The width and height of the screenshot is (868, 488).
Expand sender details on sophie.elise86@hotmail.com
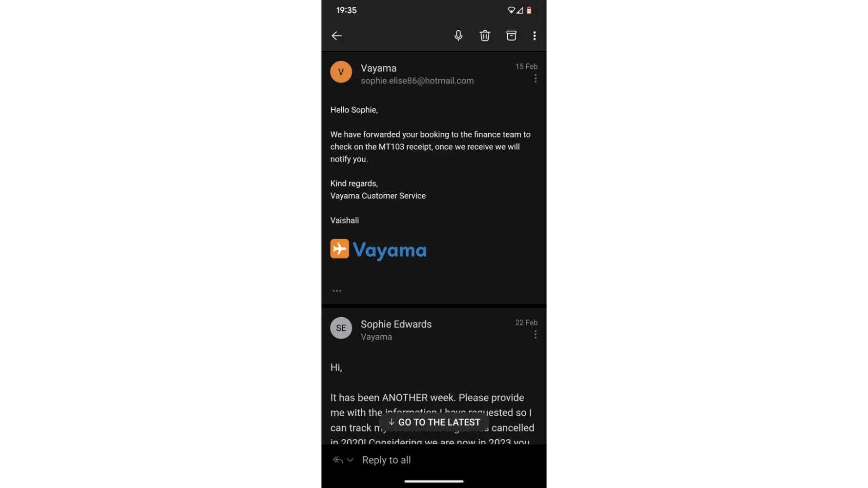pos(417,81)
